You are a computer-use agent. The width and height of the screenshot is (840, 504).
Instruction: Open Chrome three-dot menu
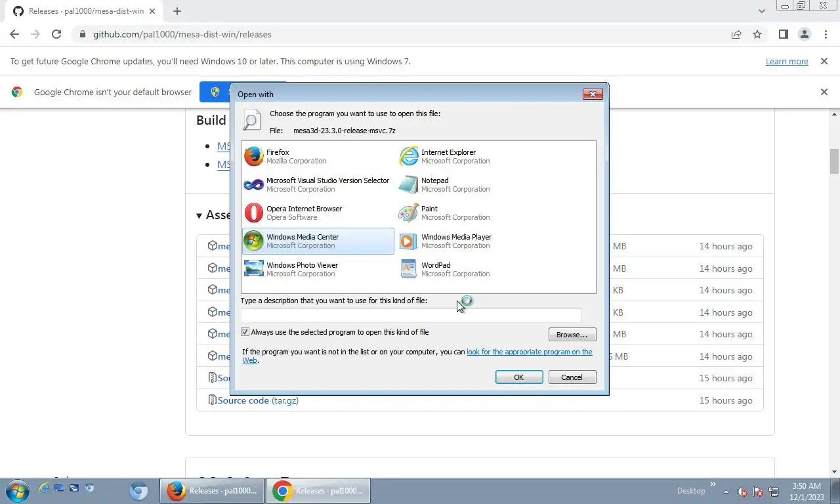coord(826,34)
